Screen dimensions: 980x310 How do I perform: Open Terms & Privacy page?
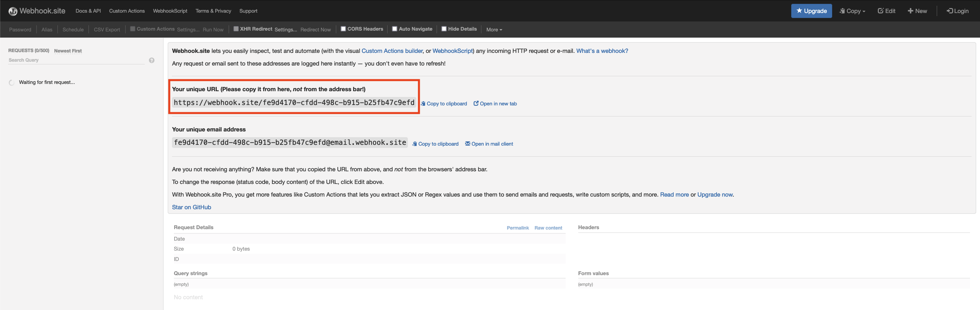(x=213, y=11)
